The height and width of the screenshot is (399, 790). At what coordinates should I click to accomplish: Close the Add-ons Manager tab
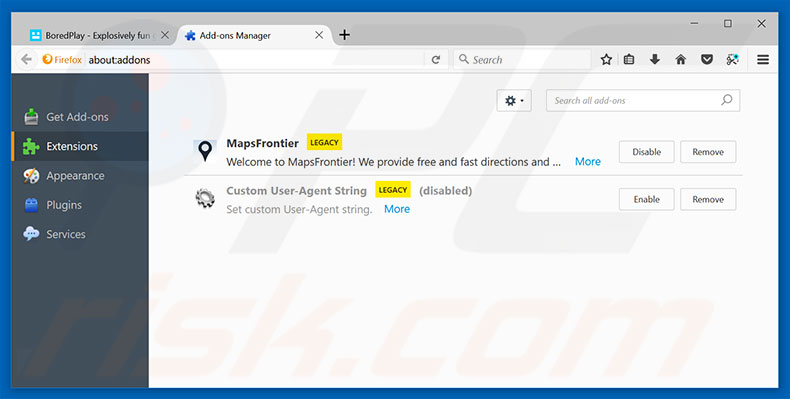[319, 35]
